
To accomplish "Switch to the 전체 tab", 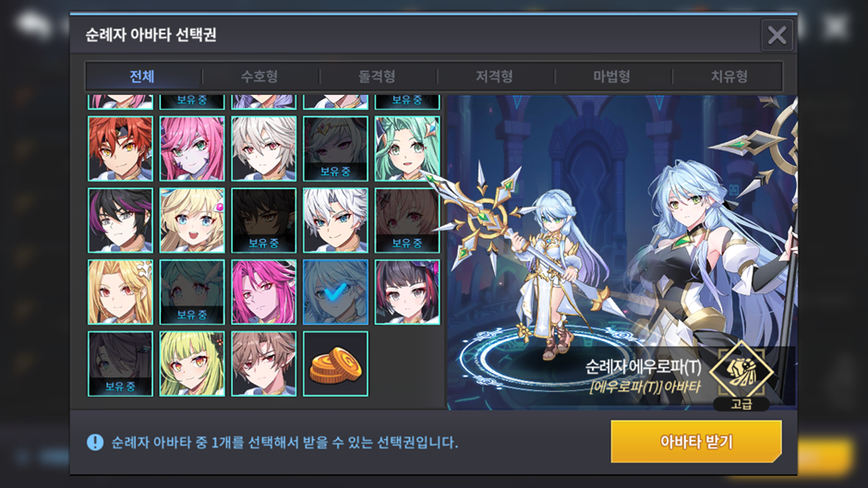I will (x=142, y=77).
